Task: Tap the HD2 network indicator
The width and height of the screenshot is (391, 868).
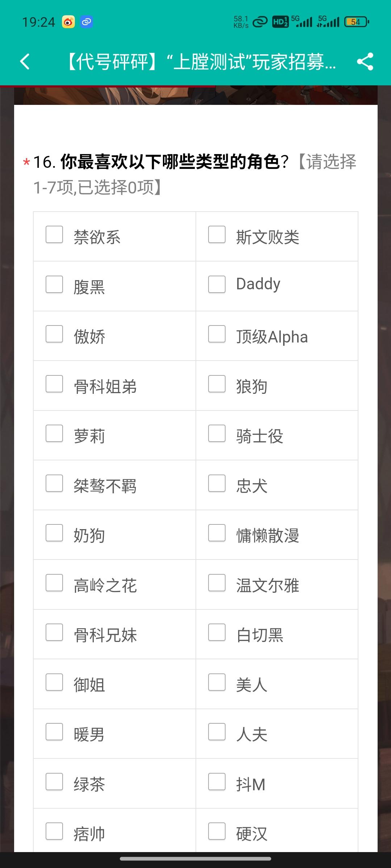Action: pos(280,22)
